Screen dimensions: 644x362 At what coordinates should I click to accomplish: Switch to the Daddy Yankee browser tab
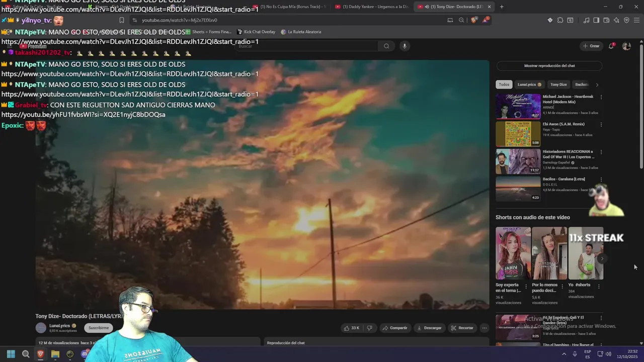[x=372, y=7]
